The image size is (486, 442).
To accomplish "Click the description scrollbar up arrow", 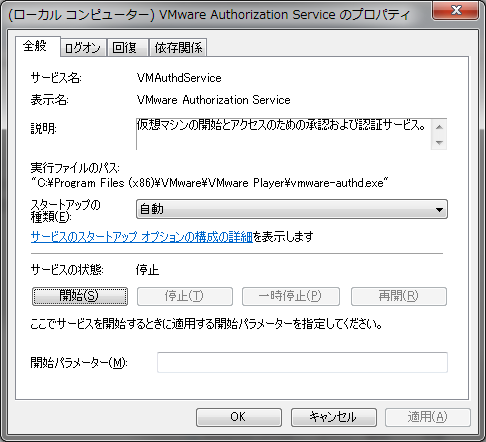I will coord(439,127).
